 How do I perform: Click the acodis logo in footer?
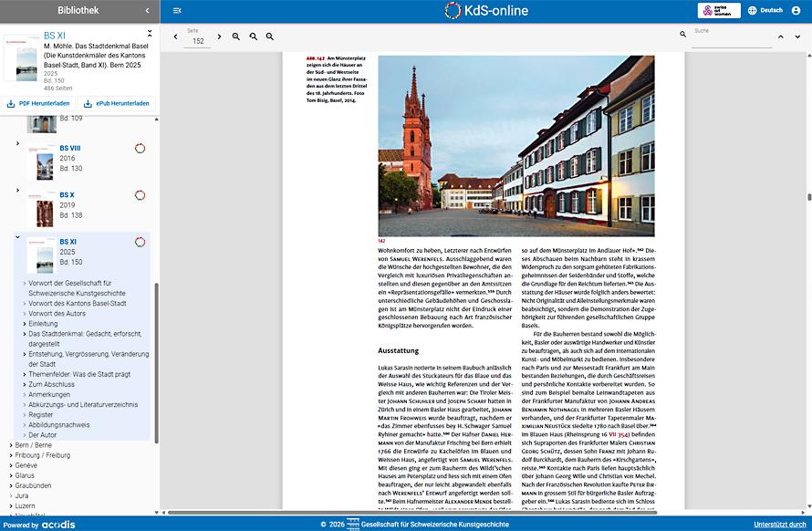58,525
